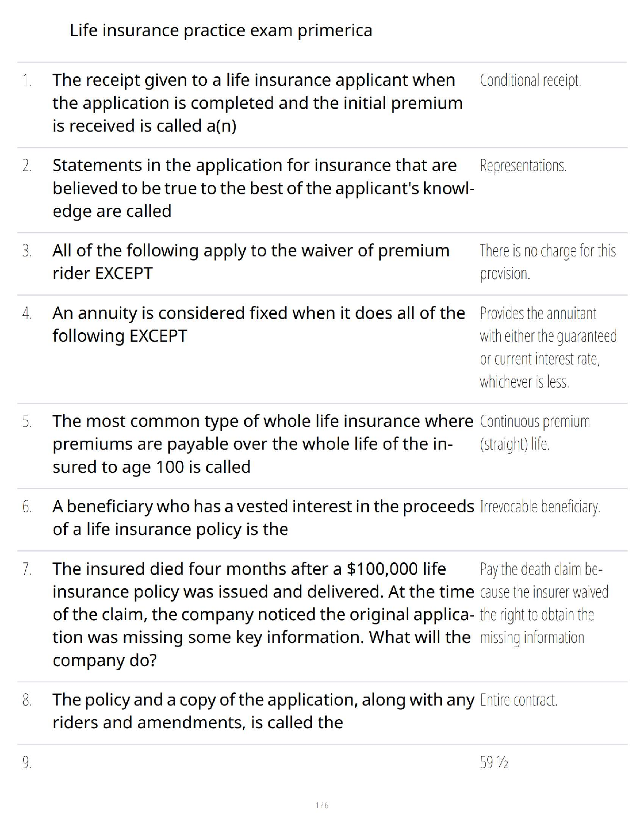Click the vested interest beneficiary question

pyautogui.click(x=263, y=518)
